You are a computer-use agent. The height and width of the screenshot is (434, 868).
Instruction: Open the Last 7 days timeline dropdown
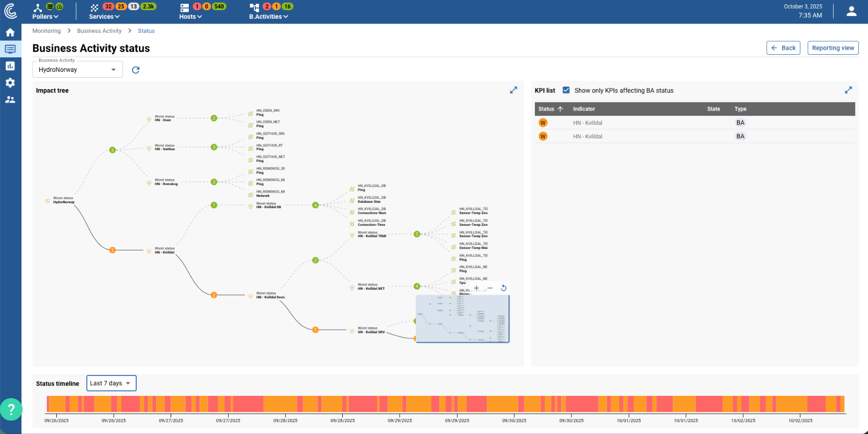pos(111,383)
